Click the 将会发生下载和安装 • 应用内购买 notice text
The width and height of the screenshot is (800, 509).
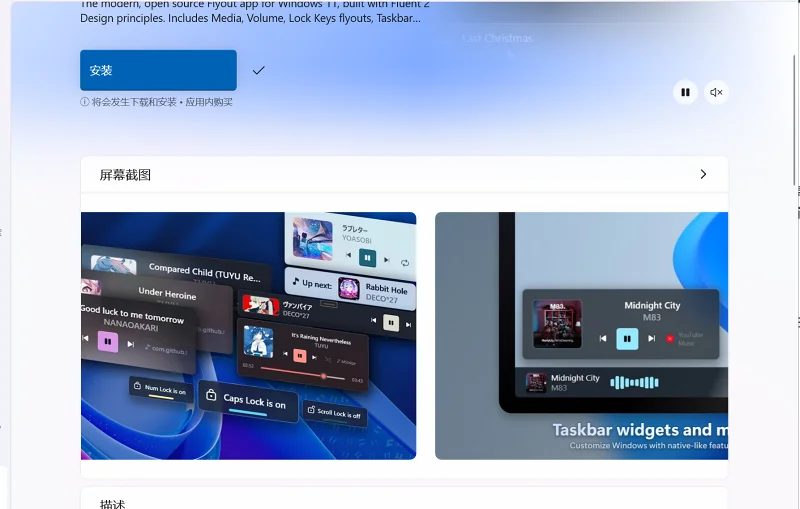pyautogui.click(x=162, y=102)
